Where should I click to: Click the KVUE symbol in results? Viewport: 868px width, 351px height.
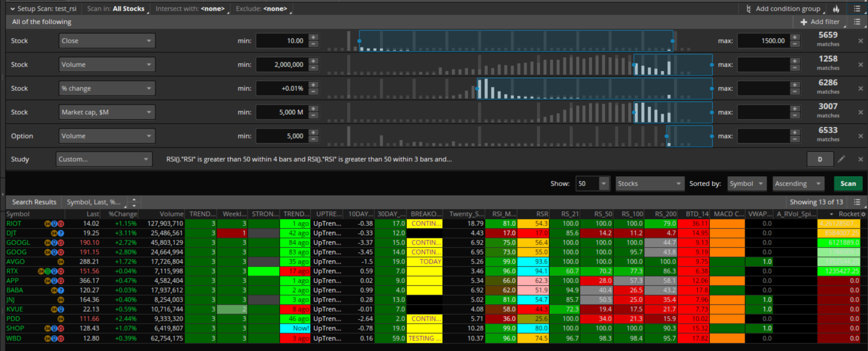click(15, 309)
